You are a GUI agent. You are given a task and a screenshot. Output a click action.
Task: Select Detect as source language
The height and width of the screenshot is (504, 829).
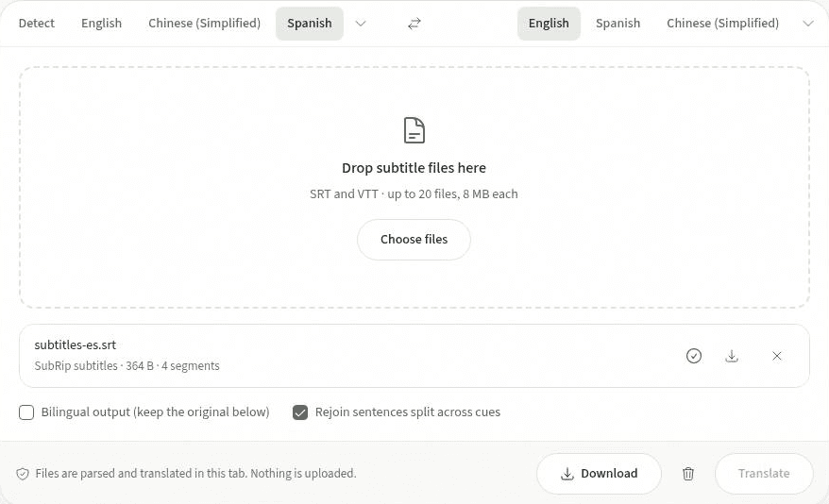pos(37,24)
